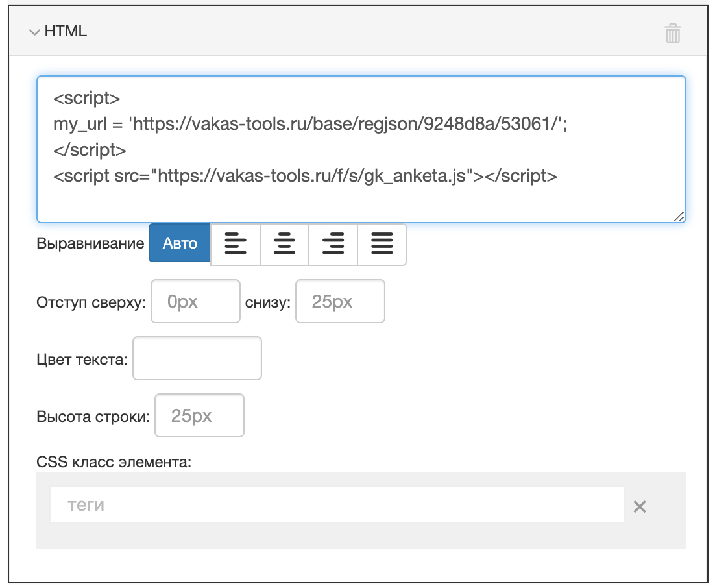Image resolution: width=715 pixels, height=588 pixels.
Task: Click the Выравнивание label
Action: click(90, 244)
